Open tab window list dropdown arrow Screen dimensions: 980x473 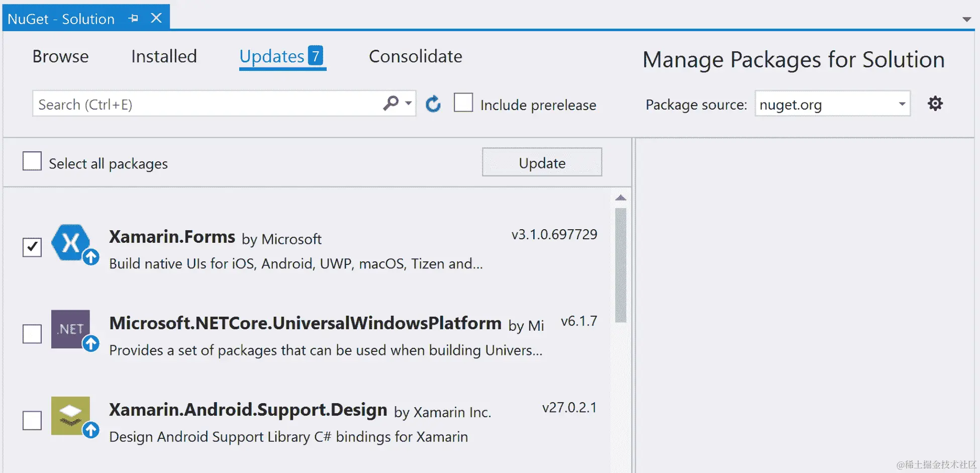pos(966,20)
